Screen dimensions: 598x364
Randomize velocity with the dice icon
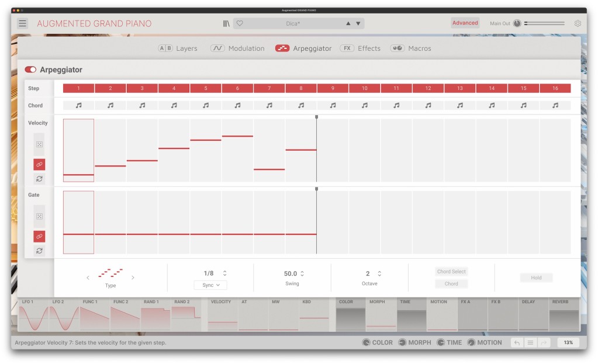pos(39,144)
